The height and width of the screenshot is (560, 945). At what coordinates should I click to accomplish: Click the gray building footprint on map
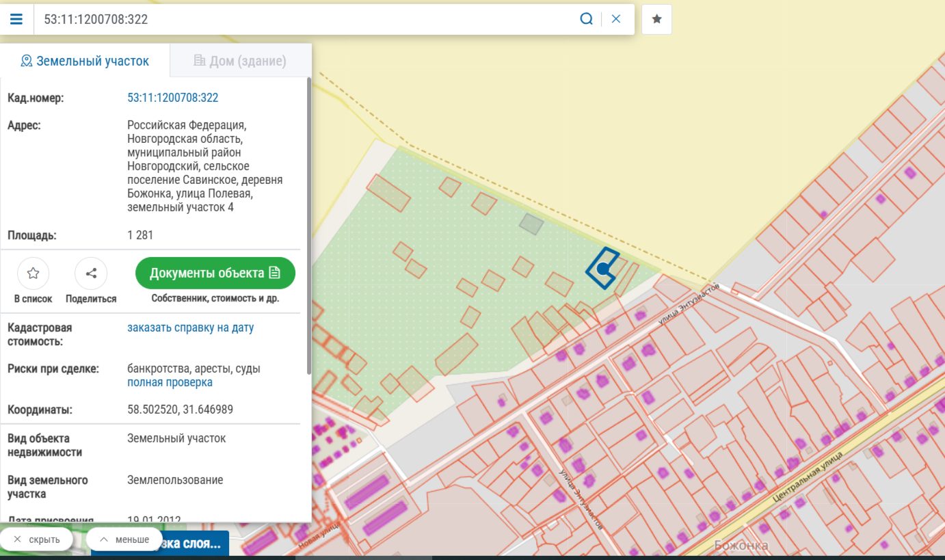click(x=531, y=223)
